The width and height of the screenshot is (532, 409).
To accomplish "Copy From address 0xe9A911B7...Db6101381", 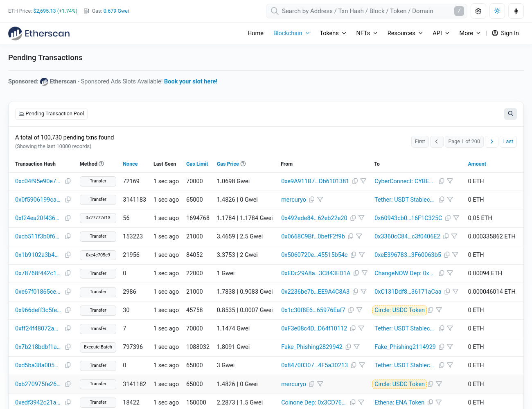I will (x=355, y=181).
